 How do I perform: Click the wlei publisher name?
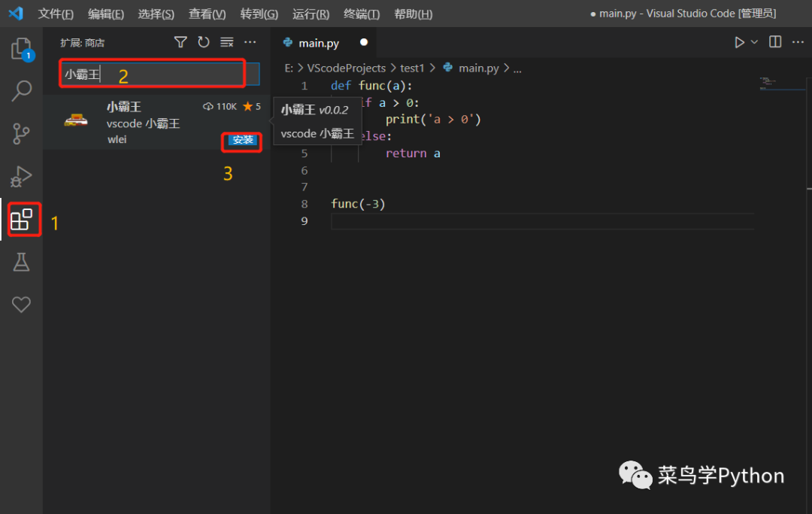(x=117, y=139)
